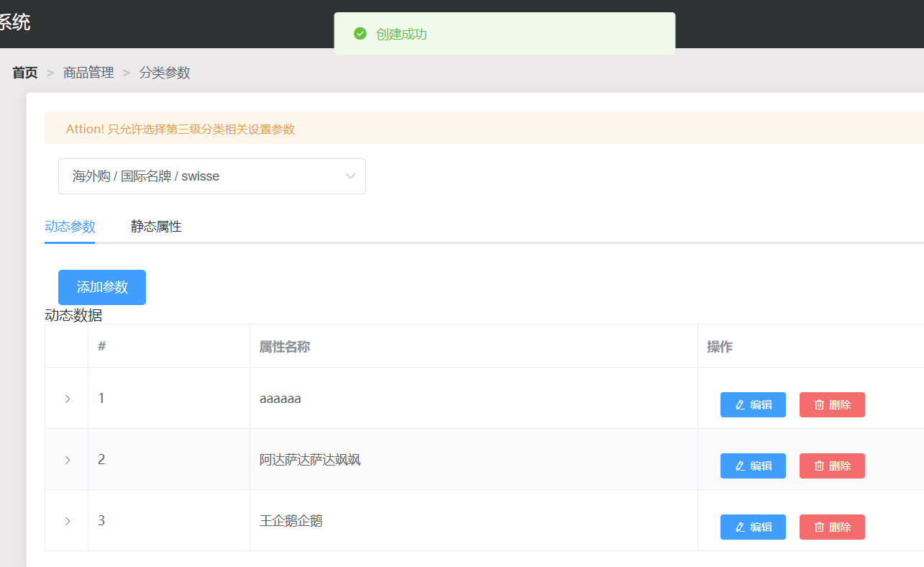
Task: Click the attribute name cell aaaaaa
Action: click(279, 398)
